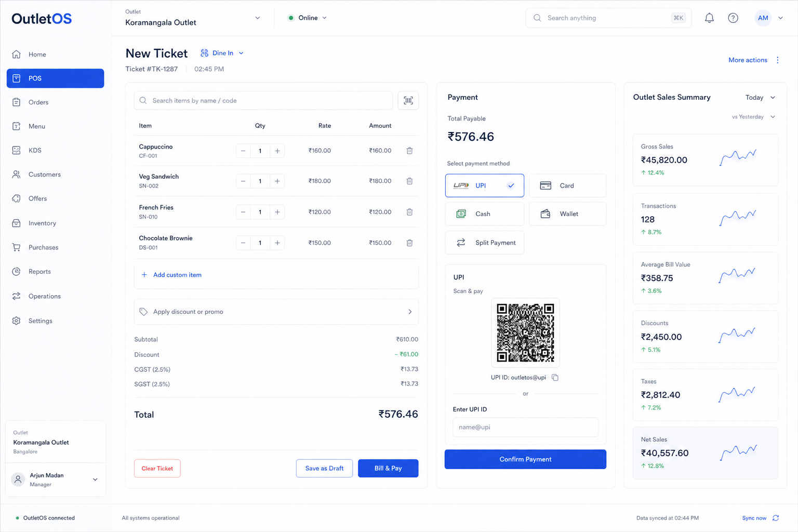Copy the UPI ID outletos@upi
Image resolution: width=798 pixels, height=532 pixels.
click(x=555, y=378)
